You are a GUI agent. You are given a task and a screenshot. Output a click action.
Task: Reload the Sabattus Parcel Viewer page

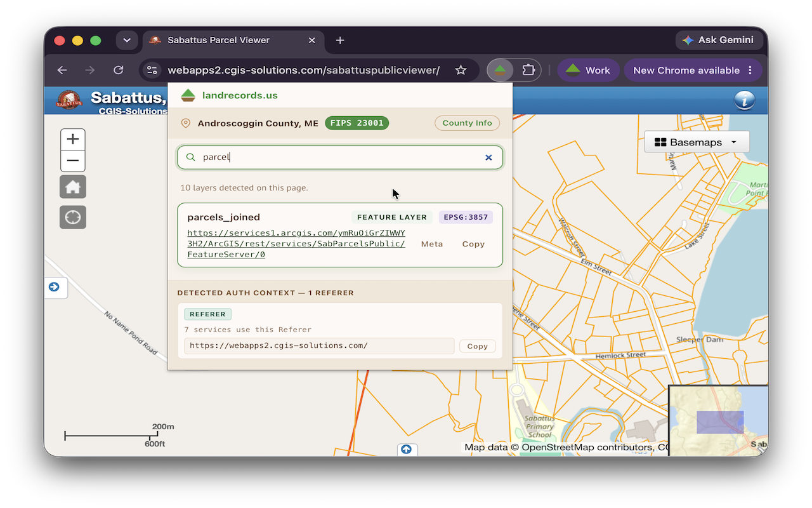tap(118, 70)
